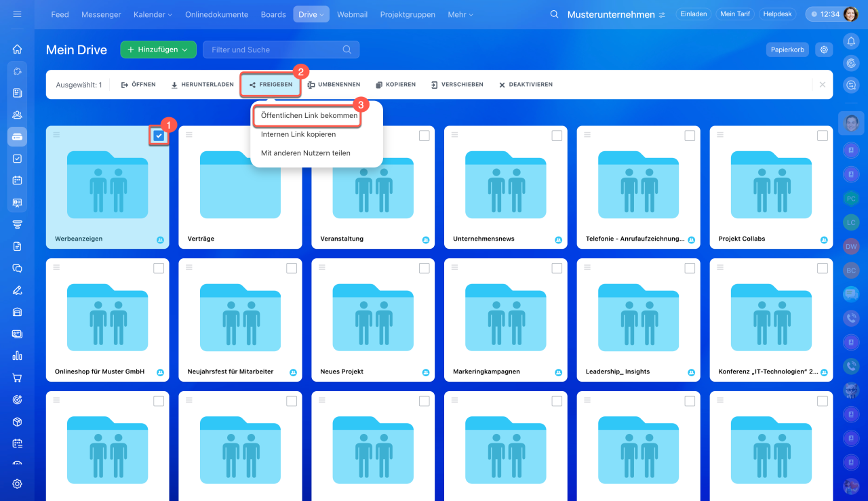
Task: Open the target goal icon in the left sidebar
Action: [17, 399]
